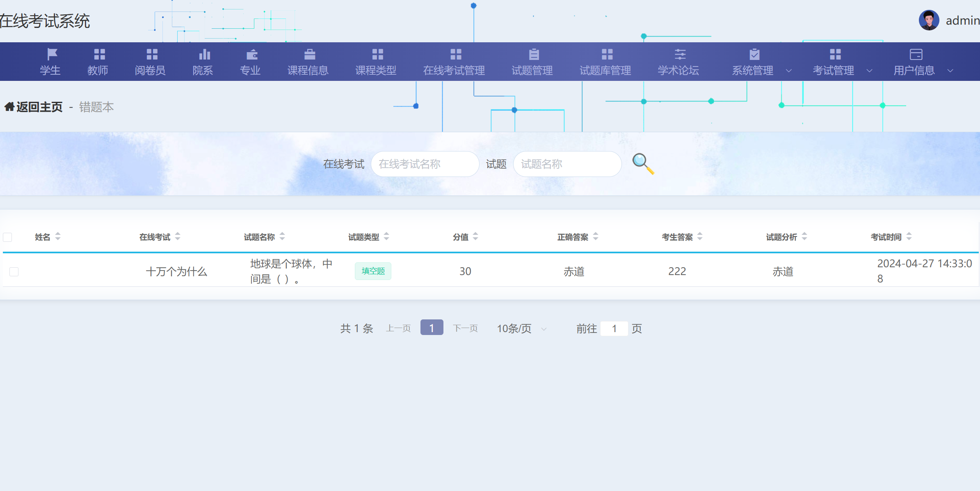Toggle ascending sort on the 分值 column

(475, 234)
